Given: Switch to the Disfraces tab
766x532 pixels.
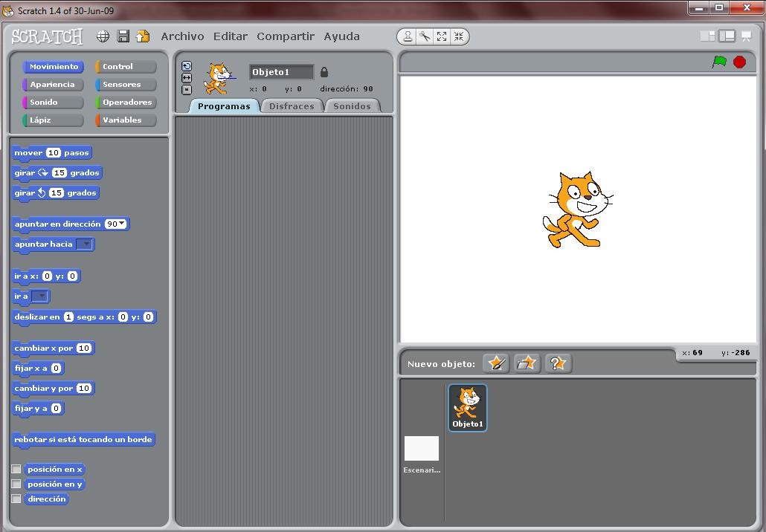Looking at the screenshot, I should [x=292, y=106].
